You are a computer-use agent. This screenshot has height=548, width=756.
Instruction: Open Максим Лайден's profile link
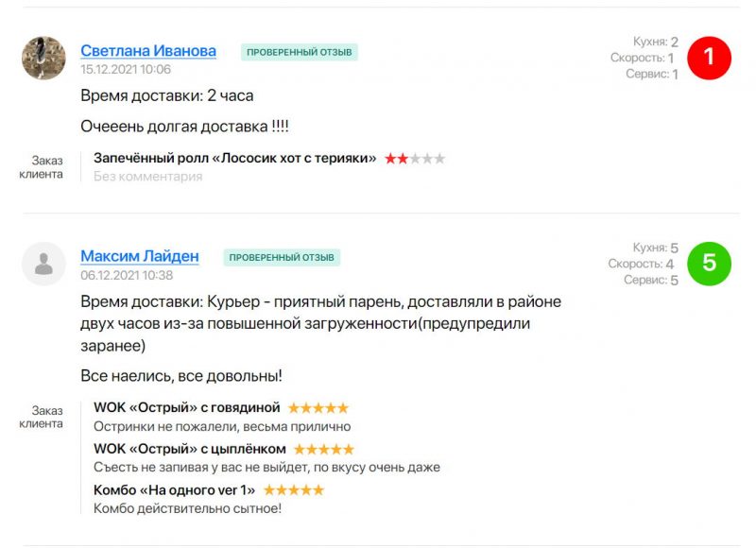pyautogui.click(x=140, y=256)
